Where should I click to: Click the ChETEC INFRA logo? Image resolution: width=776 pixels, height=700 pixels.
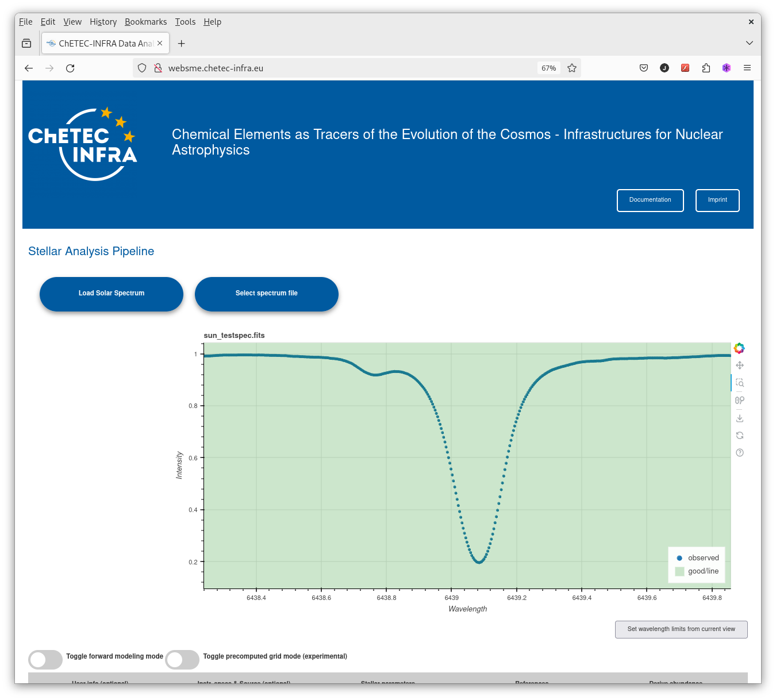83,144
